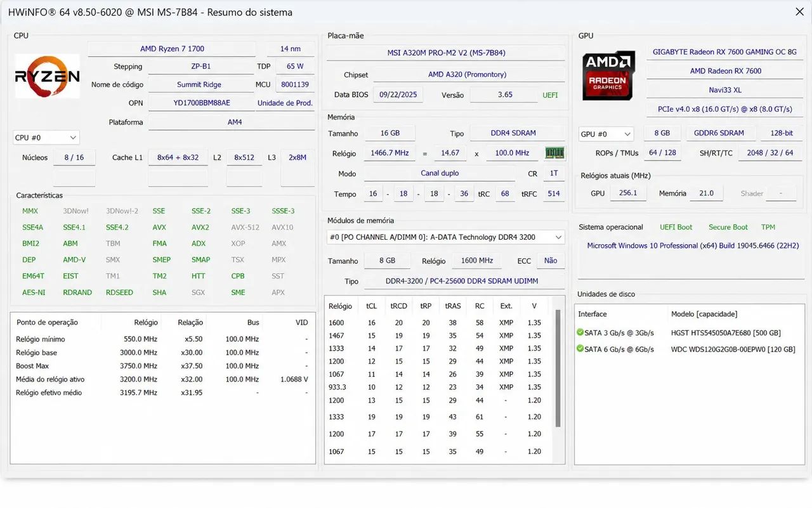
Task: Click the green check icon for SATA 6 Gb/s
Action: [580, 349]
